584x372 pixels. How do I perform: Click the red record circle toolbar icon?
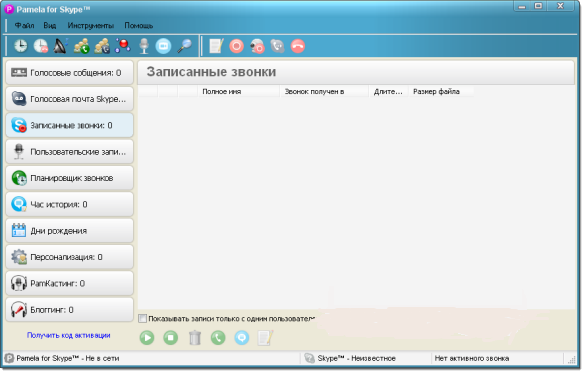[x=237, y=46]
